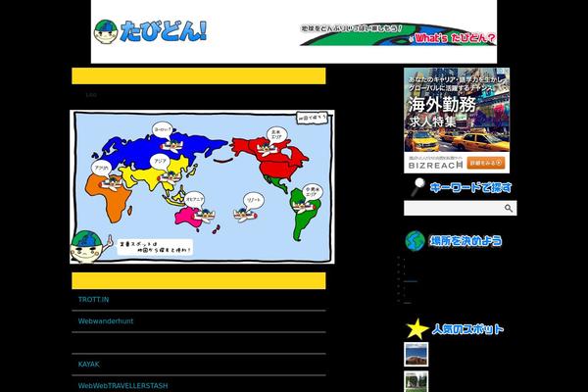Open the KAYAK link
588x392 pixels.
pyautogui.click(x=88, y=365)
